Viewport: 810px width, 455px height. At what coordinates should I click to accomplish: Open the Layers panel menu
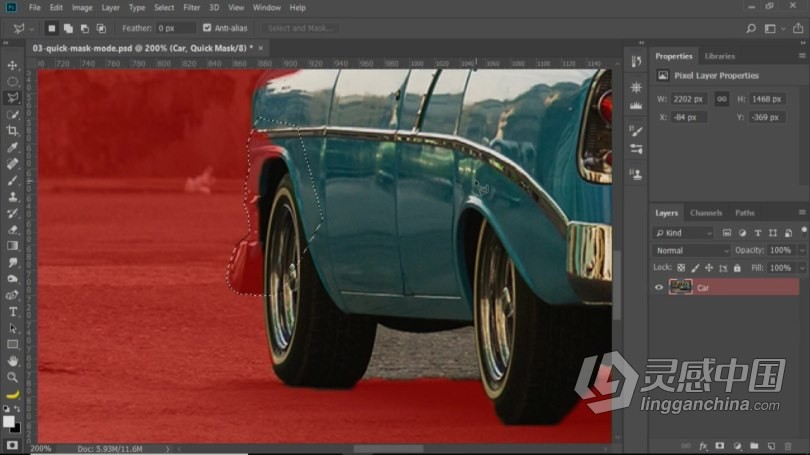(x=802, y=212)
